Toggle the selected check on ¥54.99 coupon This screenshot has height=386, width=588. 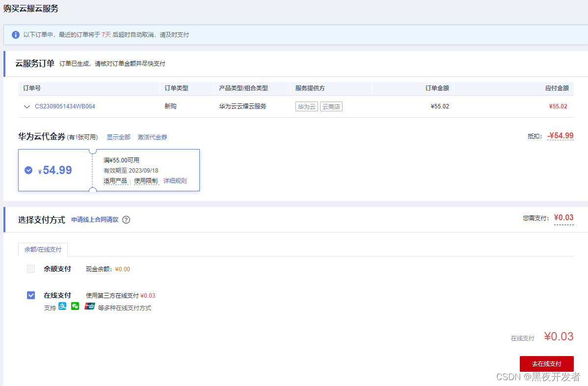pos(28,170)
